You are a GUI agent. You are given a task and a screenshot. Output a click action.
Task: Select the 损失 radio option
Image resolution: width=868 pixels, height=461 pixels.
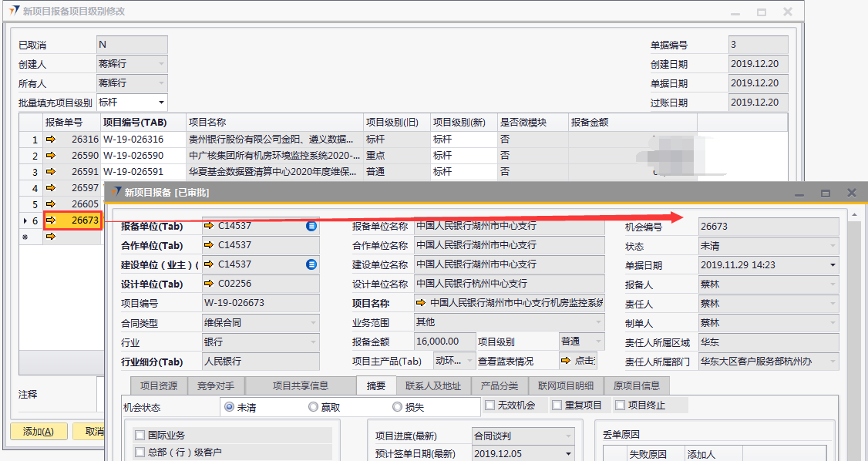point(398,407)
